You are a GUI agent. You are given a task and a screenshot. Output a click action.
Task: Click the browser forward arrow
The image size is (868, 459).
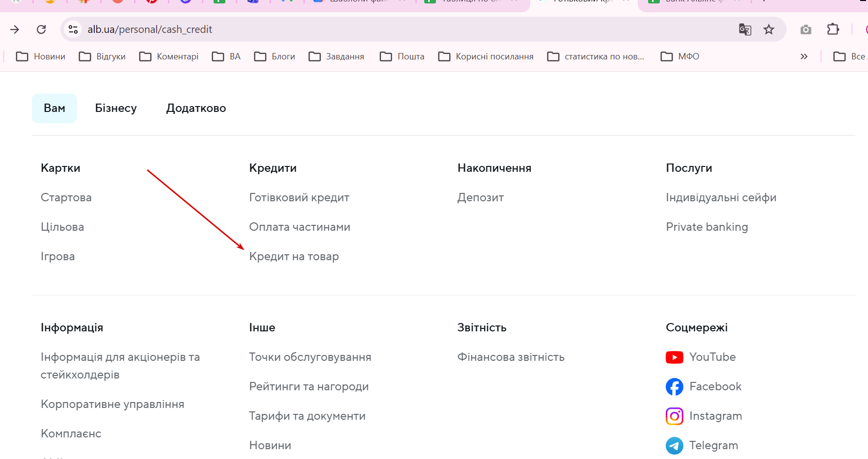pyautogui.click(x=15, y=29)
